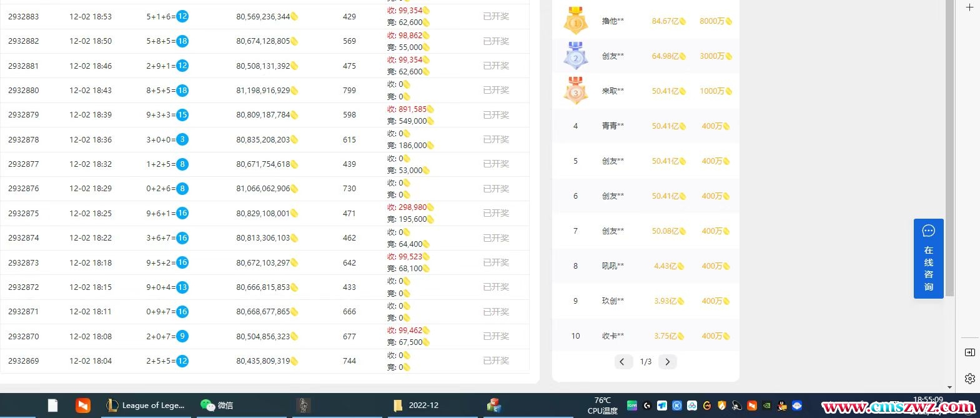Click the silver second-place medal icon
This screenshot has width=980, height=418.
coord(575,56)
